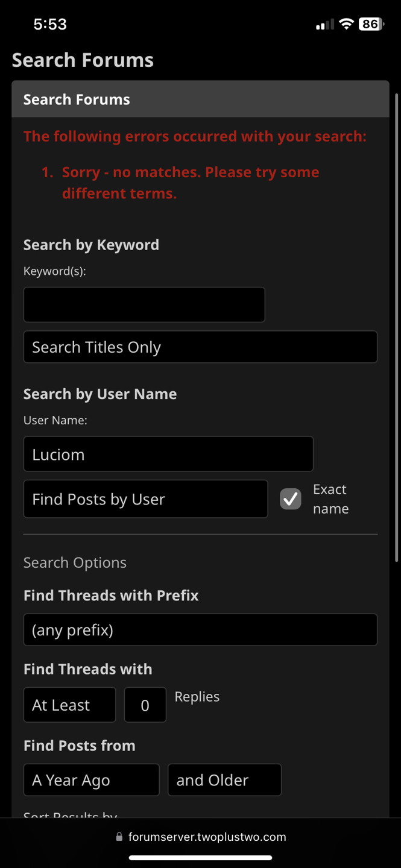Viewport: 401px width, 868px height.
Task: Open the At Least replies dropdown
Action: point(69,705)
